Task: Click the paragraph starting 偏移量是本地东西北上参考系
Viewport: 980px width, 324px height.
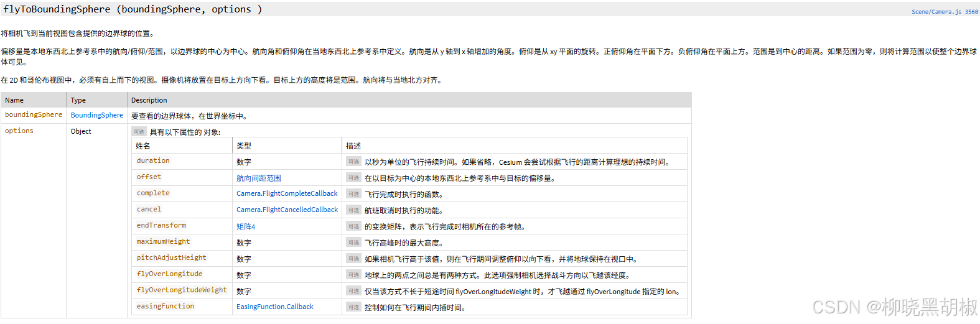Action: (489, 57)
